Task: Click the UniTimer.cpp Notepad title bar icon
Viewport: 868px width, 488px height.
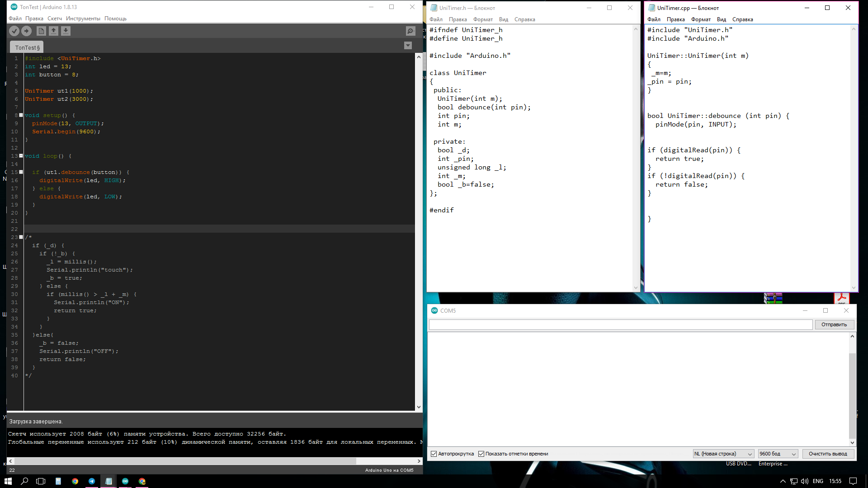Action: point(651,8)
